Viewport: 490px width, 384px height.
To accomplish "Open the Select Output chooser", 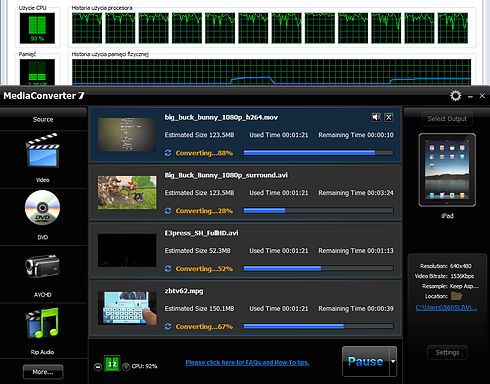I will click(447, 119).
